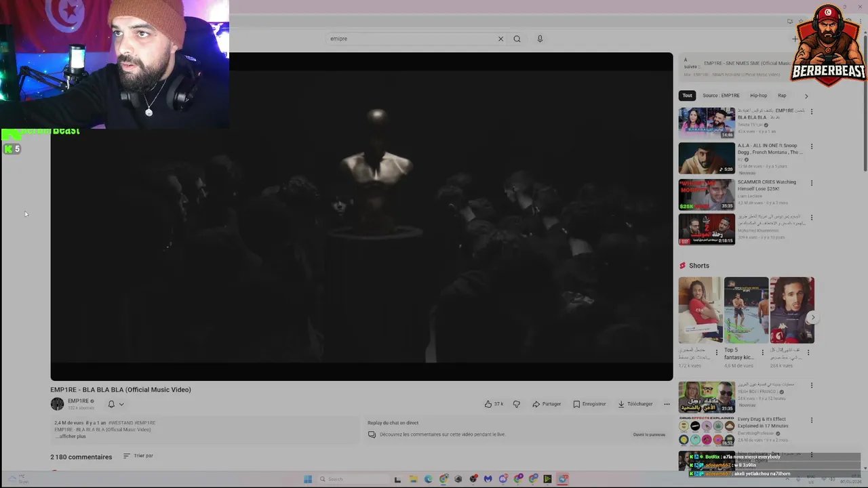Expand the notification options chevron

(x=121, y=404)
